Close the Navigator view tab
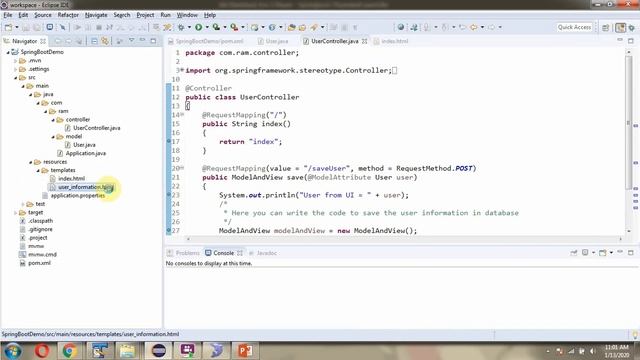 click(x=43, y=41)
